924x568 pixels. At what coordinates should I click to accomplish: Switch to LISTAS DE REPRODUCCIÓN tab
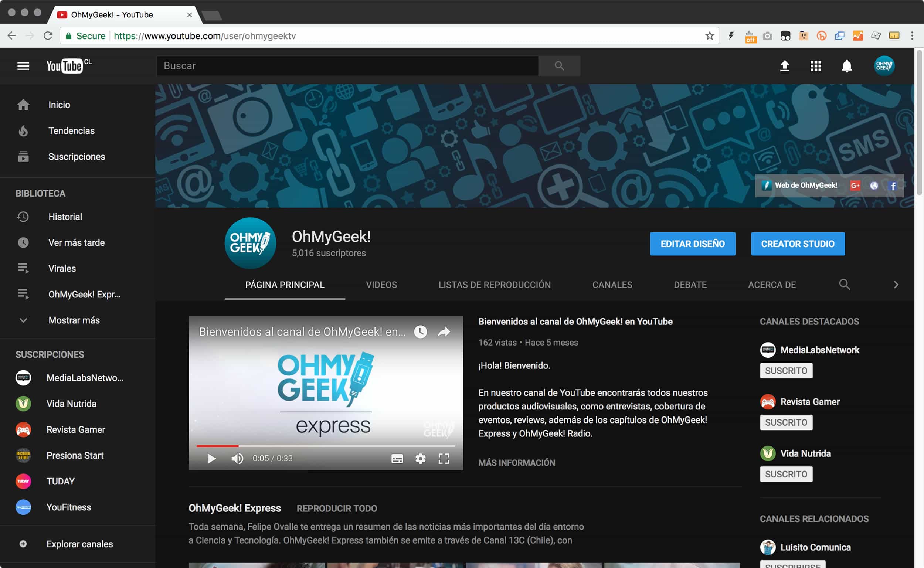tap(494, 285)
